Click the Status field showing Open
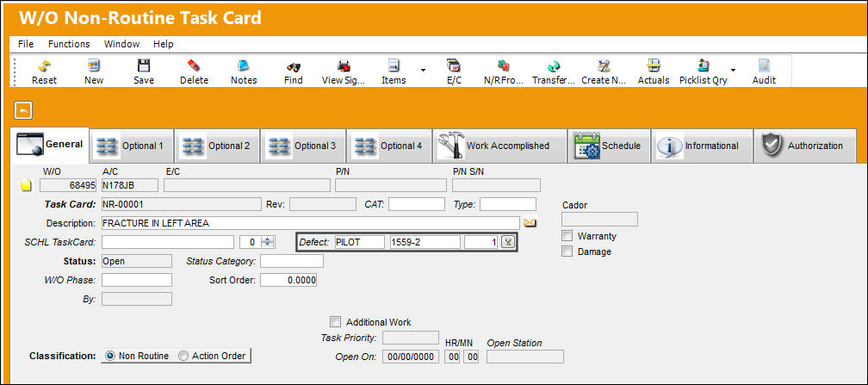This screenshot has width=868, height=385. [137, 261]
